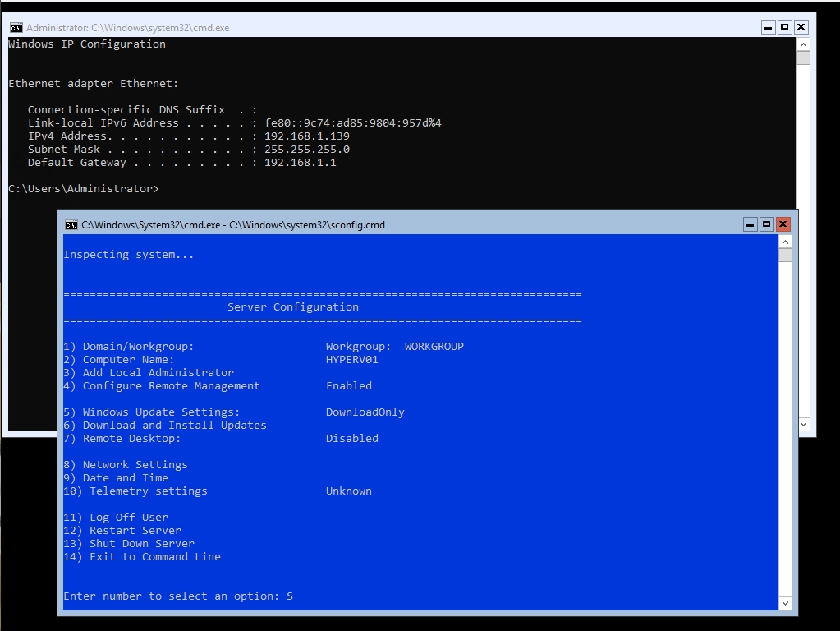Viewport: 840px width, 631px height.
Task: Click the 'DownloadOnly' update value
Action: tap(365, 412)
